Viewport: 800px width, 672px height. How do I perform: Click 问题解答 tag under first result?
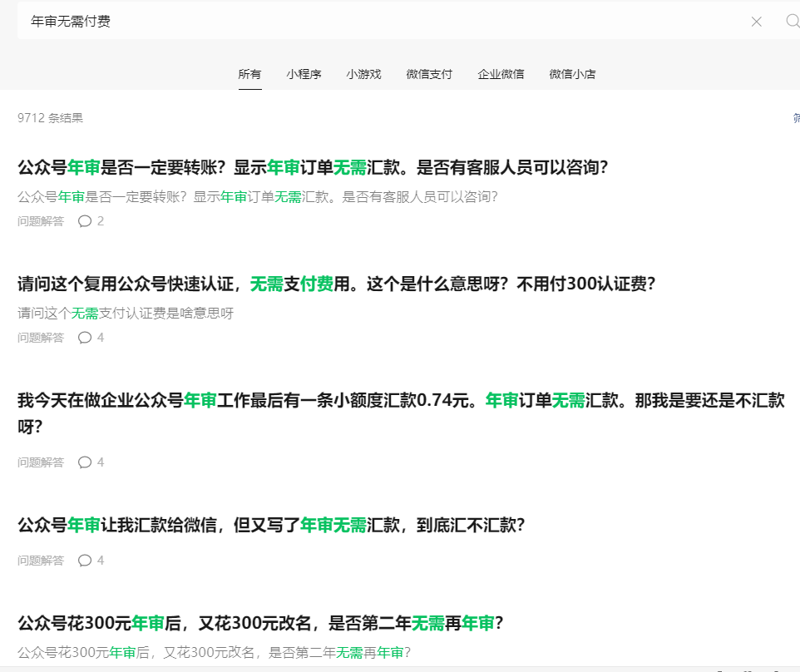coord(41,221)
